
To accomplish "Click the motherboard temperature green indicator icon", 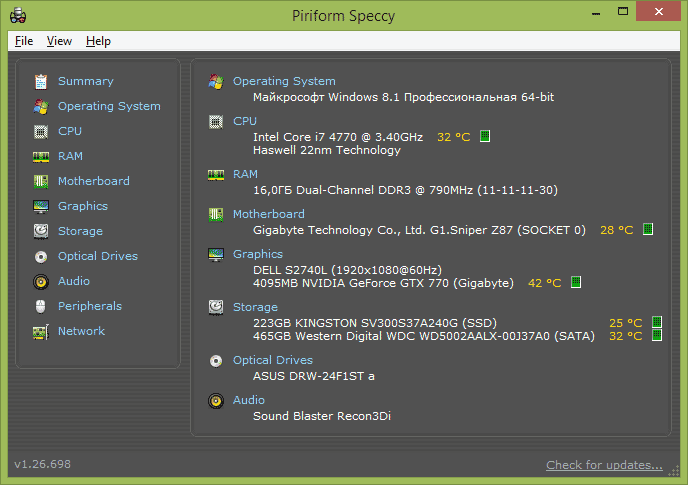I will pyautogui.click(x=648, y=229).
